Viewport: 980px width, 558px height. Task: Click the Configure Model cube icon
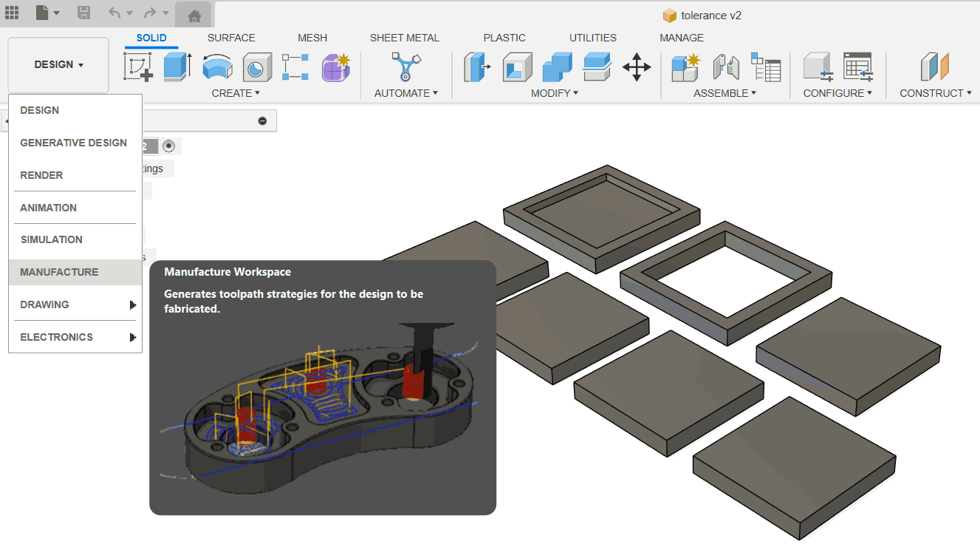pos(818,67)
